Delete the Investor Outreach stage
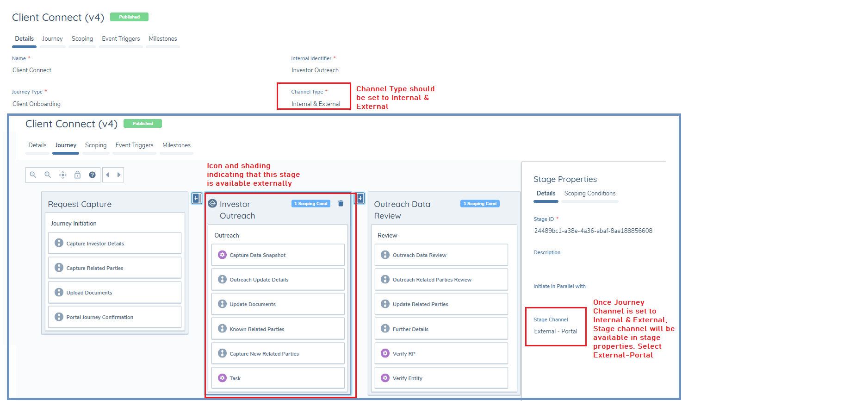The image size is (868, 401). [341, 203]
